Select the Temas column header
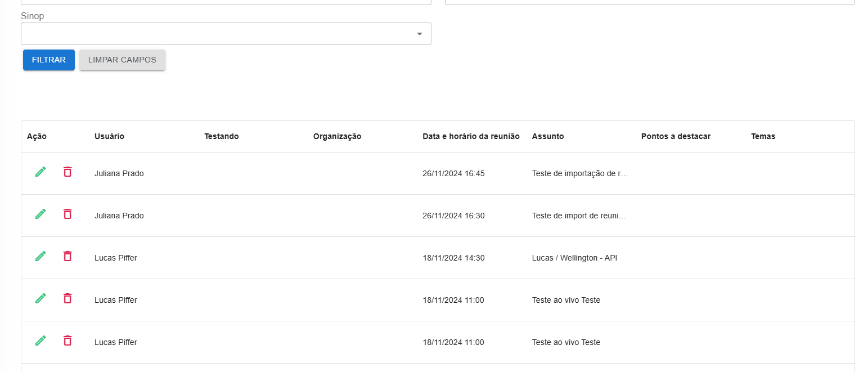Image resolution: width=868 pixels, height=372 pixels. (x=763, y=137)
